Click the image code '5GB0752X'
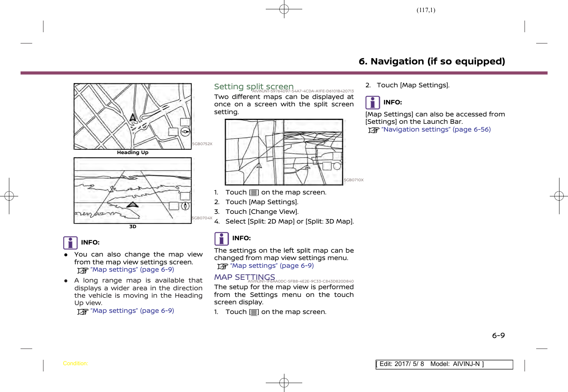This screenshot has height=392, width=568. point(203,144)
